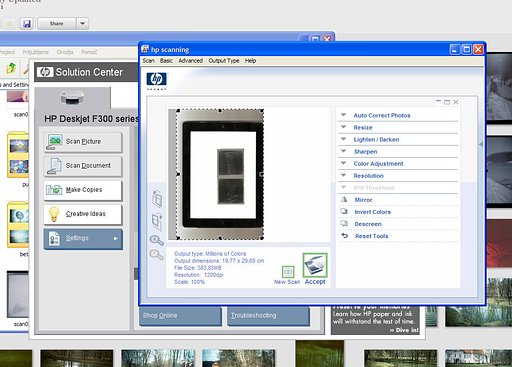Open Output Type menu
The height and width of the screenshot is (367, 512).
click(x=224, y=61)
